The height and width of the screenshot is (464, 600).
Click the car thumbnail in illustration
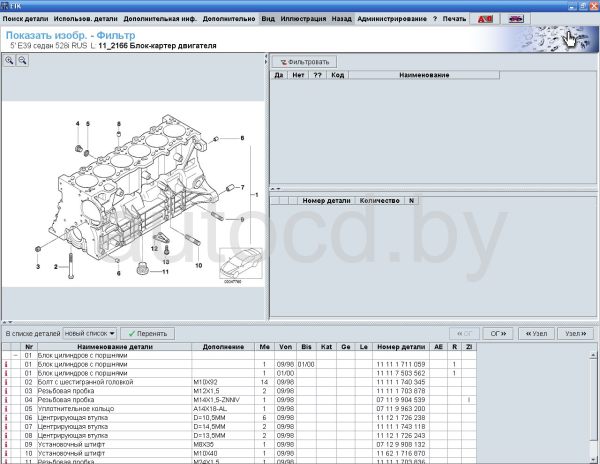[x=241, y=264]
